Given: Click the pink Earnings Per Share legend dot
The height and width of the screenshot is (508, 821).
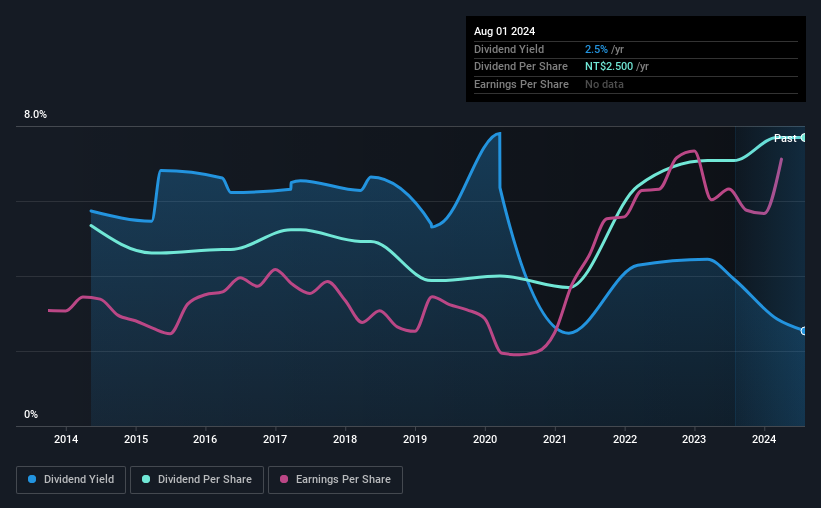Looking at the screenshot, I should coord(284,479).
